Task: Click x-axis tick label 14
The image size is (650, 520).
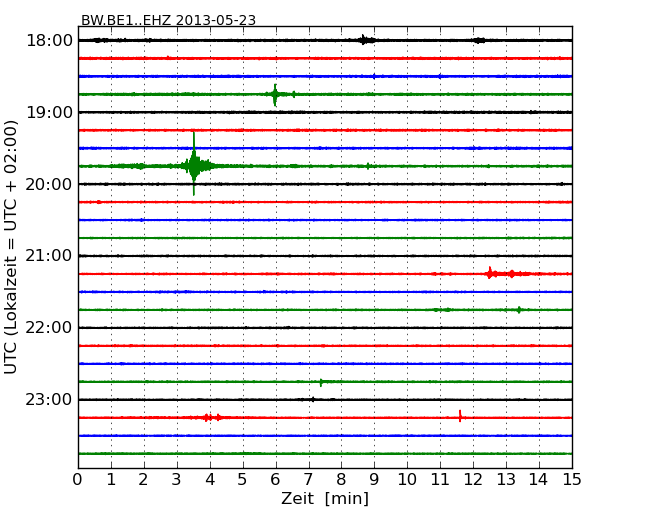Action: click(x=538, y=480)
